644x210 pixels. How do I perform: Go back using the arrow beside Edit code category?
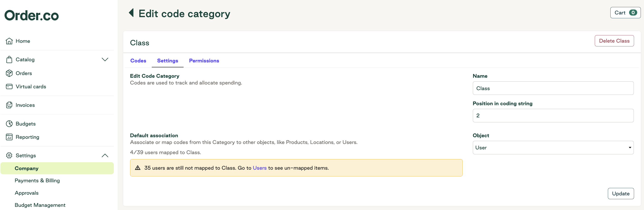(x=131, y=13)
